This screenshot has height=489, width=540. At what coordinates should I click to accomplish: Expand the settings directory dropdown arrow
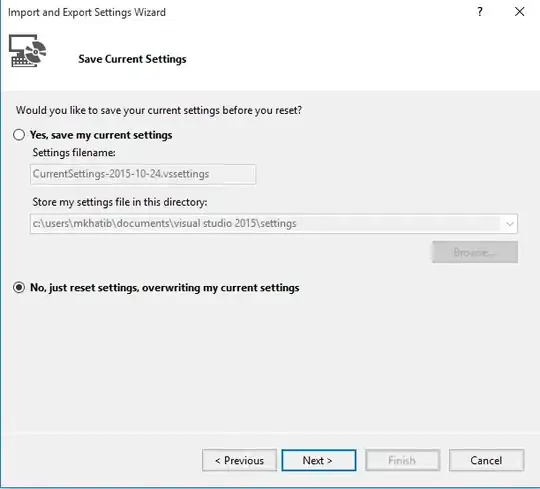(x=510, y=223)
